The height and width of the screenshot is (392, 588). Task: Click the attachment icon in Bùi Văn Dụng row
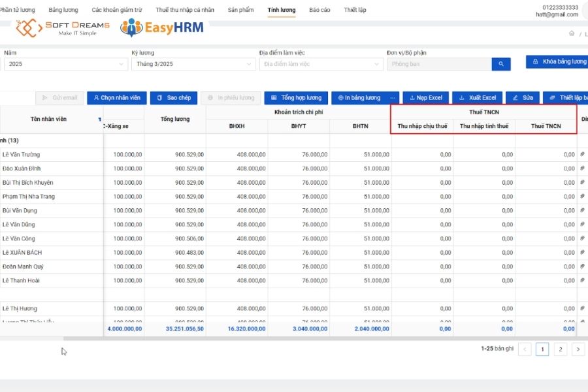pos(582,210)
